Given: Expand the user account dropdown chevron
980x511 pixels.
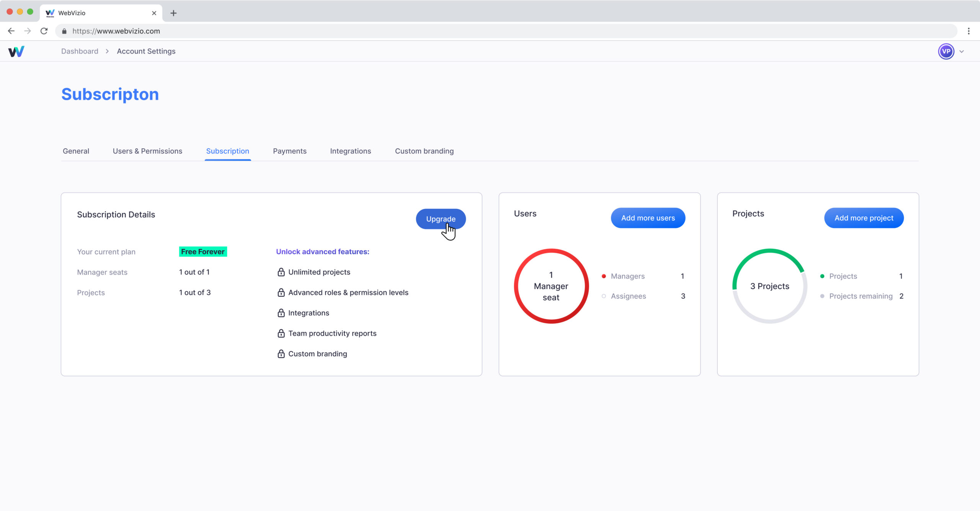Looking at the screenshot, I should click(962, 51).
